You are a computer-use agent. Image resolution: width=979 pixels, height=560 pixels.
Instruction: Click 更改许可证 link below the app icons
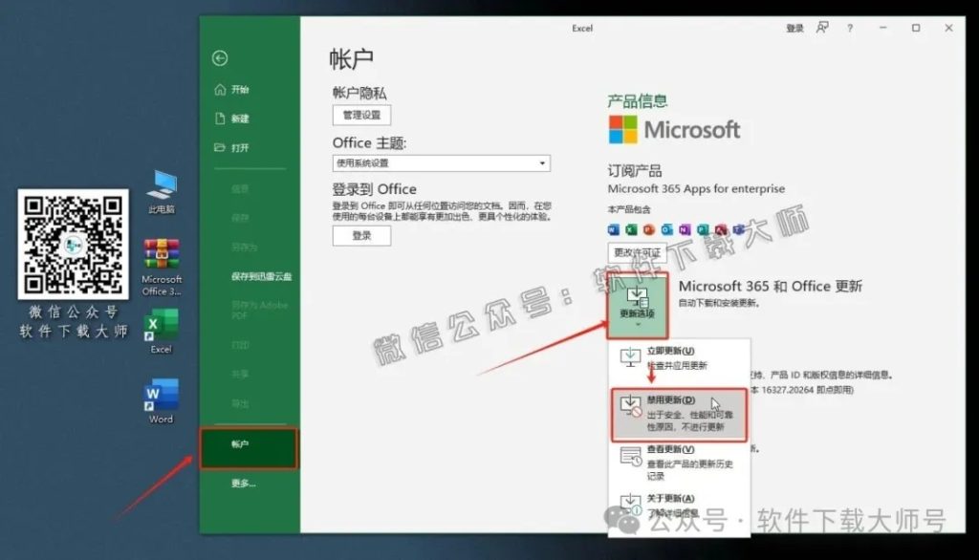click(636, 252)
